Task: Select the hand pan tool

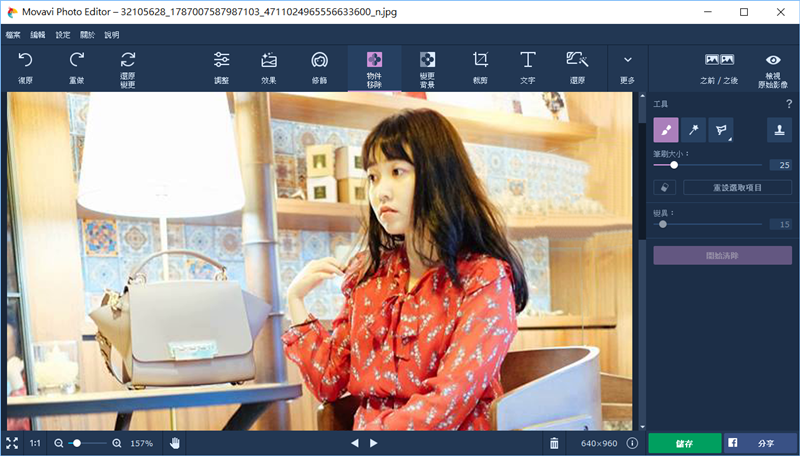Action: (x=175, y=443)
